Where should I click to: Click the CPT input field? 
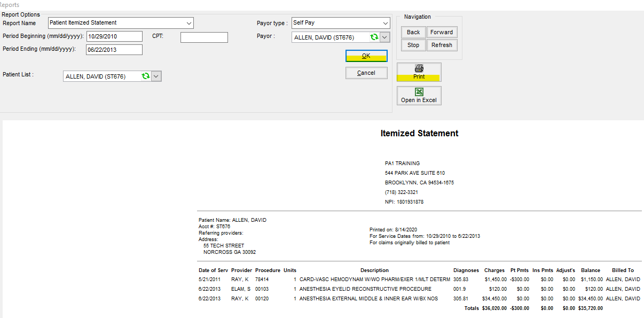coord(204,37)
